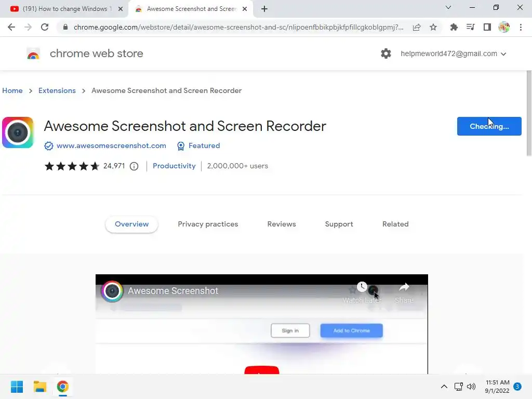The image size is (532, 399).
Task: Click the Home breadcrumb link
Action: [12, 90]
